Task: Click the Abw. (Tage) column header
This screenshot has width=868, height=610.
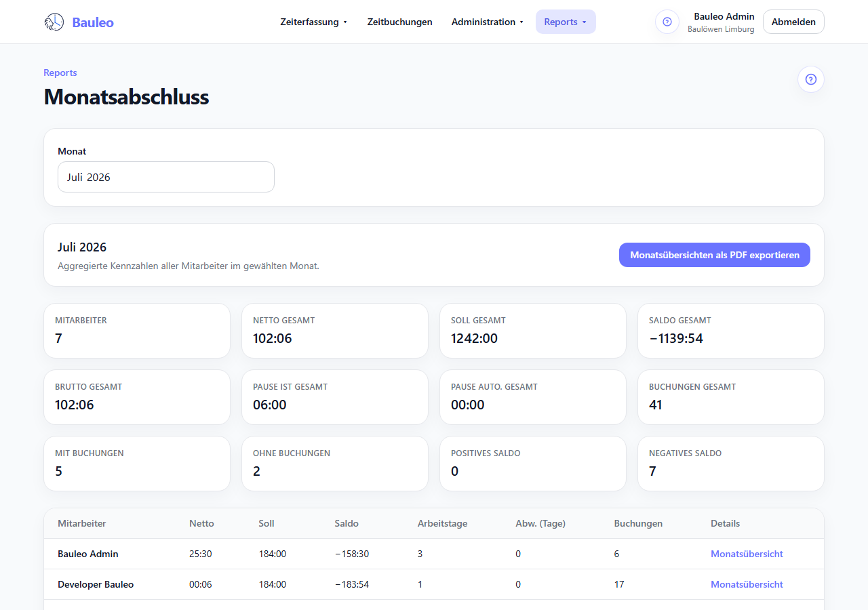Action: point(540,523)
